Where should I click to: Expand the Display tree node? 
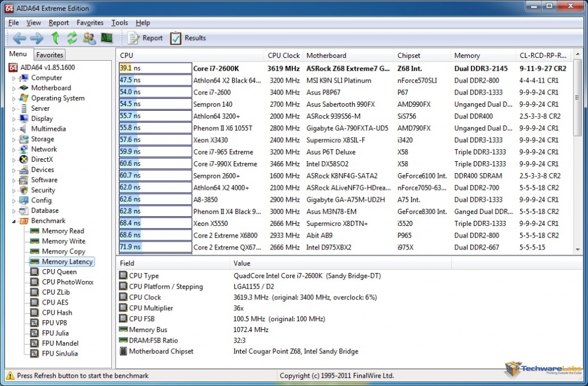14,119
